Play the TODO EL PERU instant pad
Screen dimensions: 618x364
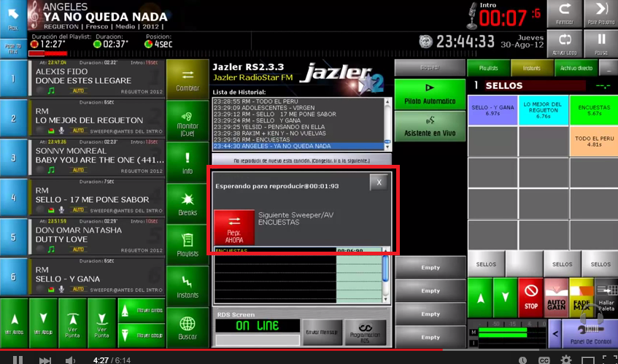(x=594, y=142)
